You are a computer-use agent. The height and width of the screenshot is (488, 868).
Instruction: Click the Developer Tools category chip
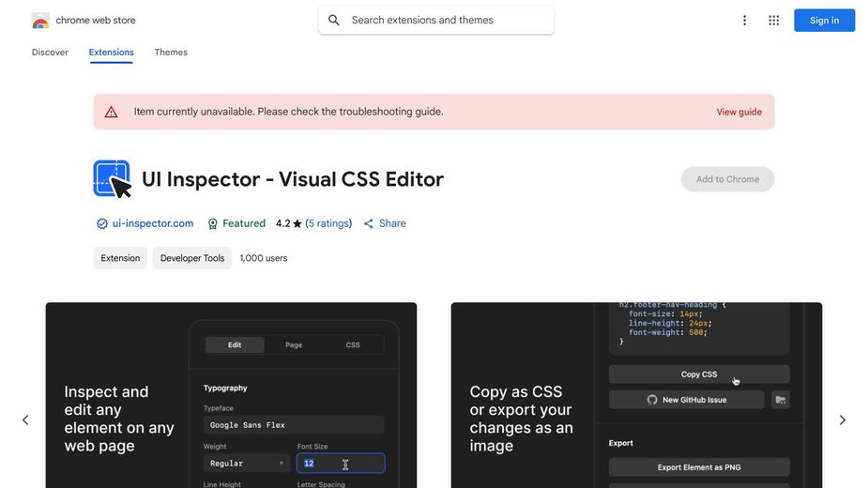pos(192,258)
